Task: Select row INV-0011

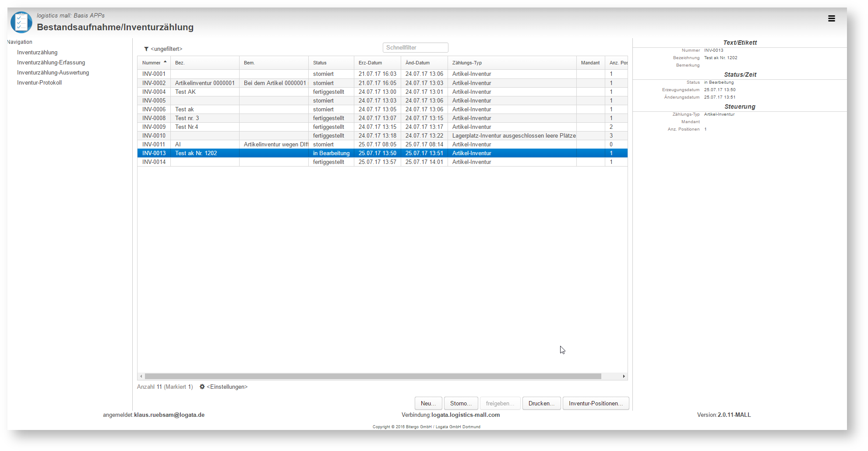Action: [x=382, y=144]
